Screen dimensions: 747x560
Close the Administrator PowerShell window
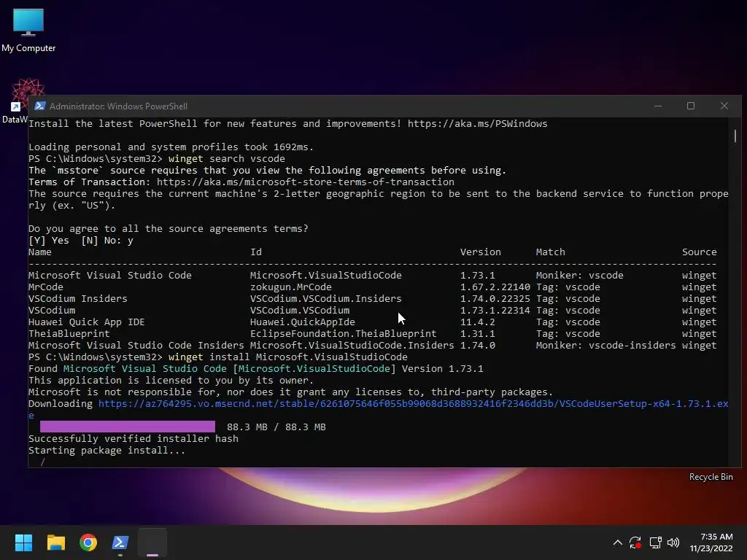pos(724,106)
